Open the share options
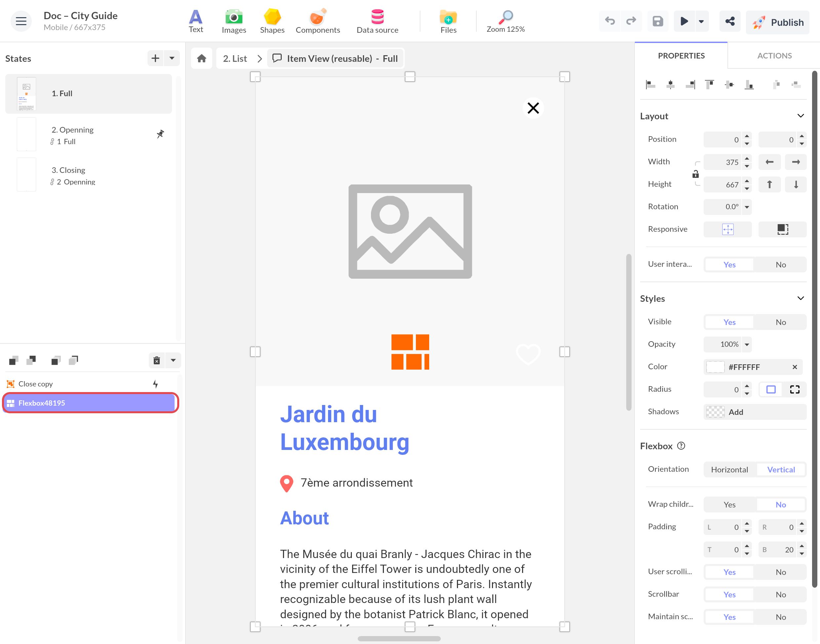Screen dimensions: 820x644 click(730, 21)
